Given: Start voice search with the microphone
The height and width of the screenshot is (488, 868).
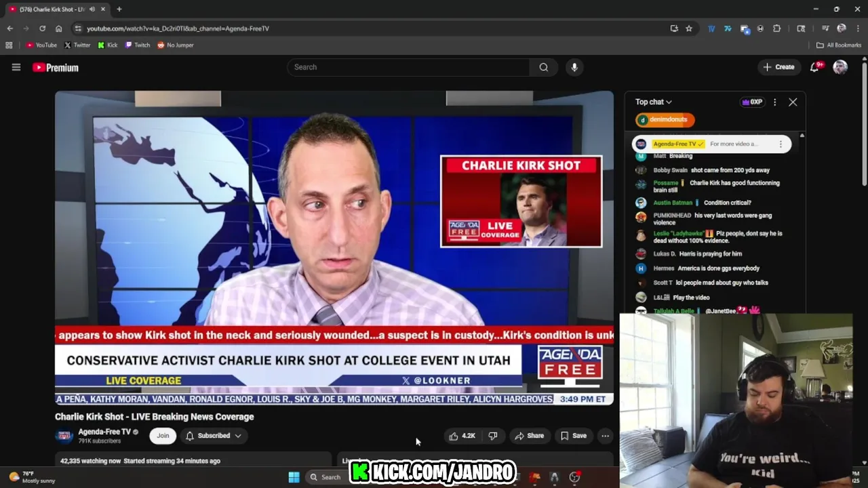Looking at the screenshot, I should [574, 67].
